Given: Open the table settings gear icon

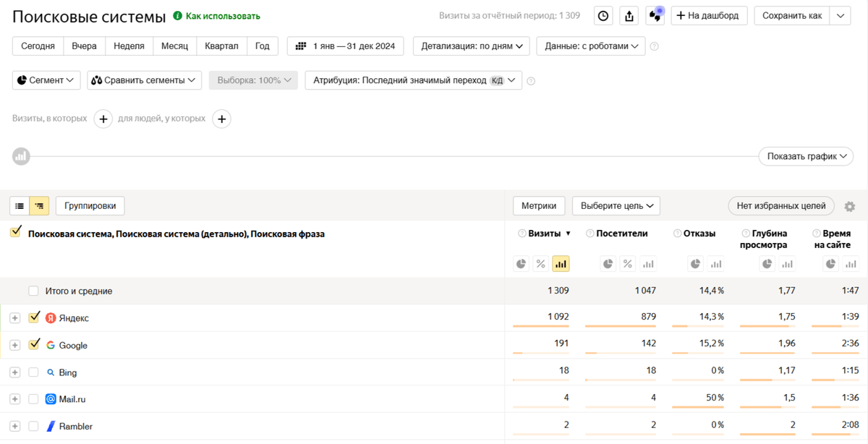Looking at the screenshot, I should point(850,207).
